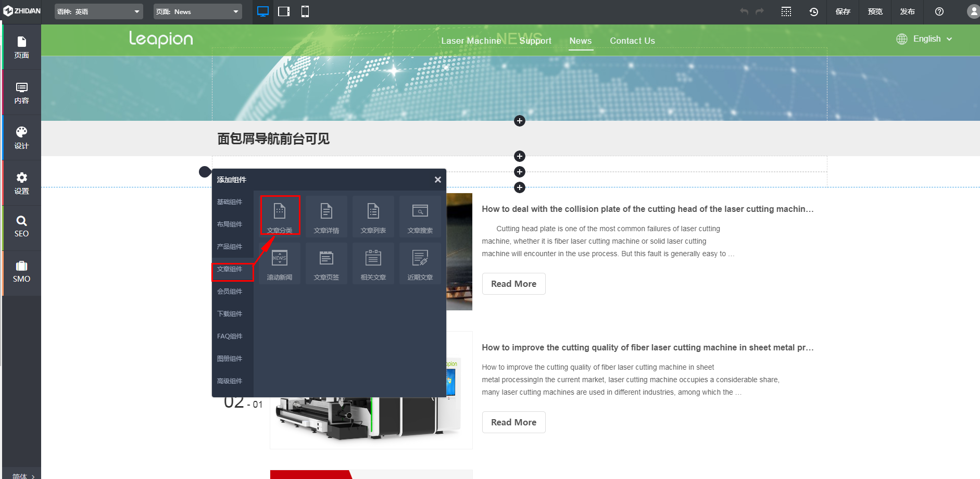
Task: Select the 滚动新闻 scrolling news component
Action: pos(280,263)
